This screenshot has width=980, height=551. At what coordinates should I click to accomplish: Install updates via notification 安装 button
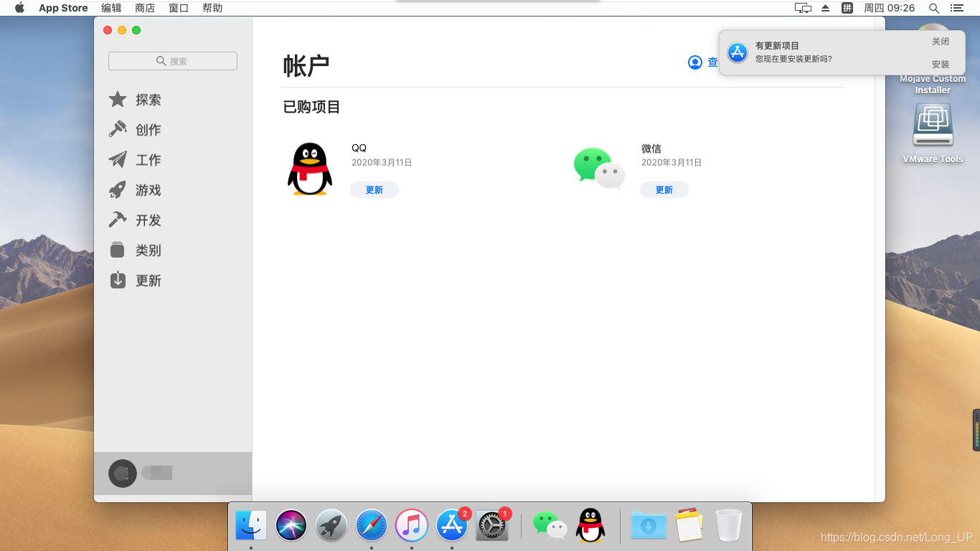941,65
